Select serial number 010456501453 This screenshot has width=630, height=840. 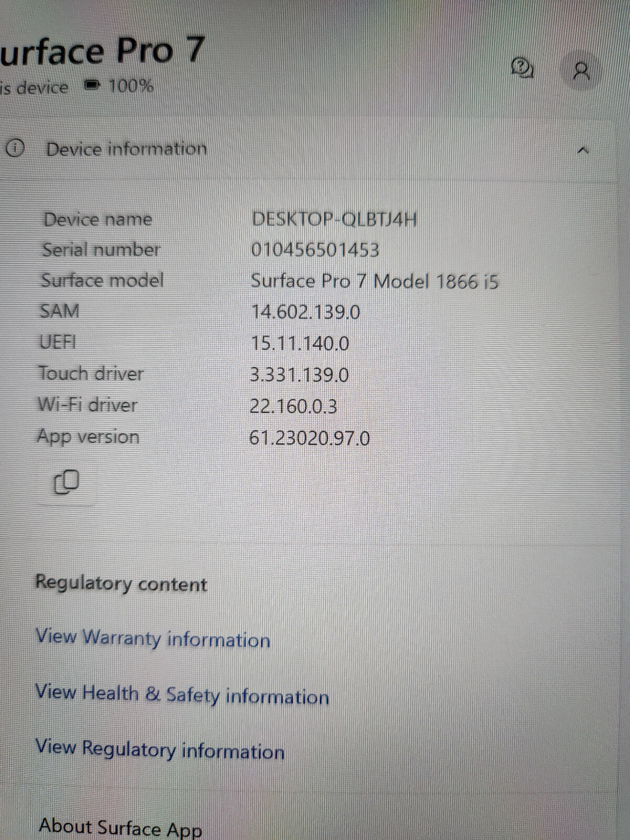(x=315, y=250)
